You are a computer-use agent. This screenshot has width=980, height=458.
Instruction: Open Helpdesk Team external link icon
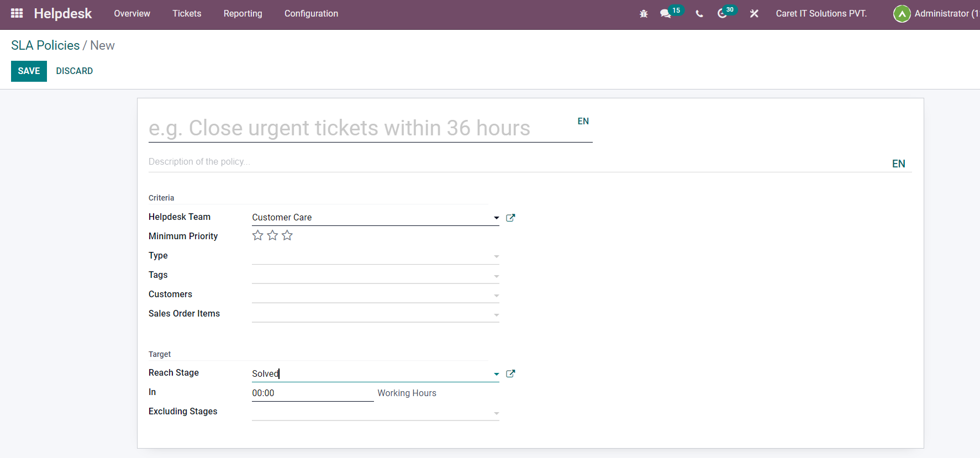pos(510,218)
